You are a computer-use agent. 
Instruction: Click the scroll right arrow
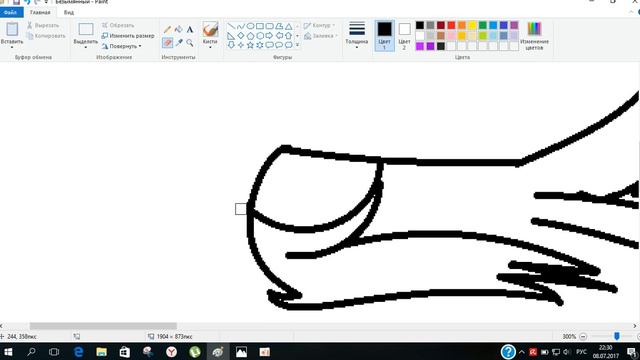635,326
